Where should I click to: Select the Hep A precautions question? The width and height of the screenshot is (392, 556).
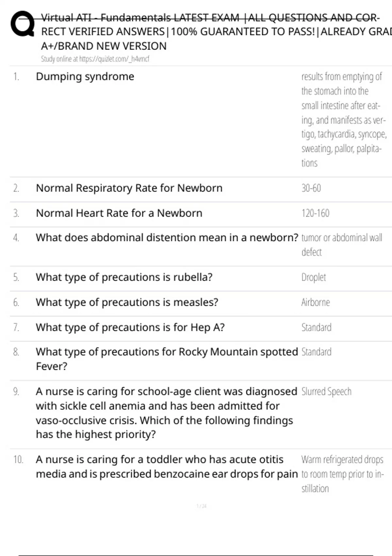pos(130,327)
